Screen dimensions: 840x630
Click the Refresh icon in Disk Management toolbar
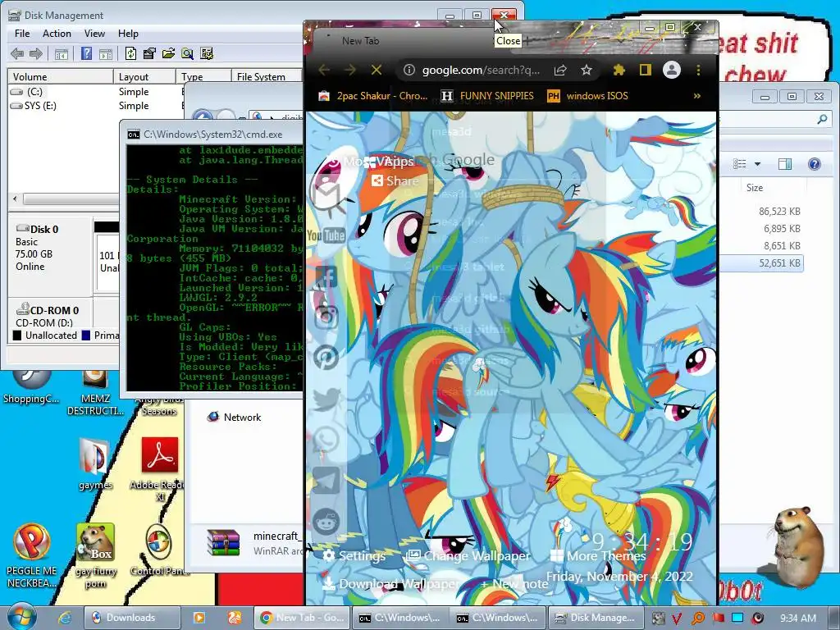130,53
